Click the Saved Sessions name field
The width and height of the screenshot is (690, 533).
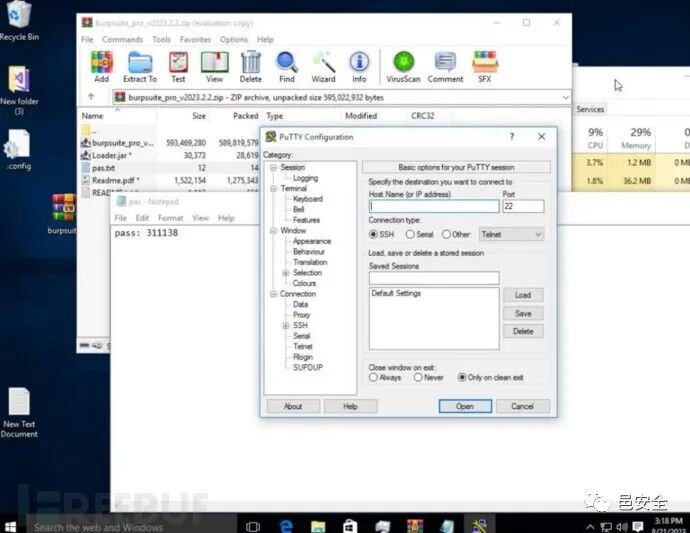[434, 278]
